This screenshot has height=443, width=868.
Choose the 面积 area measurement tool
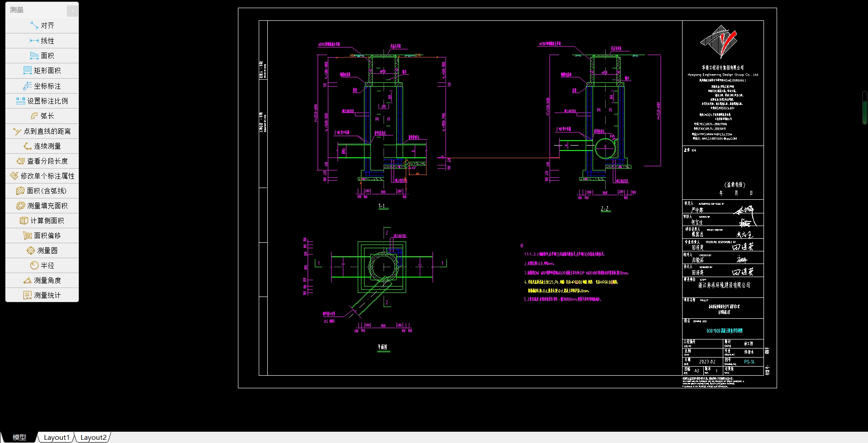click(42, 56)
